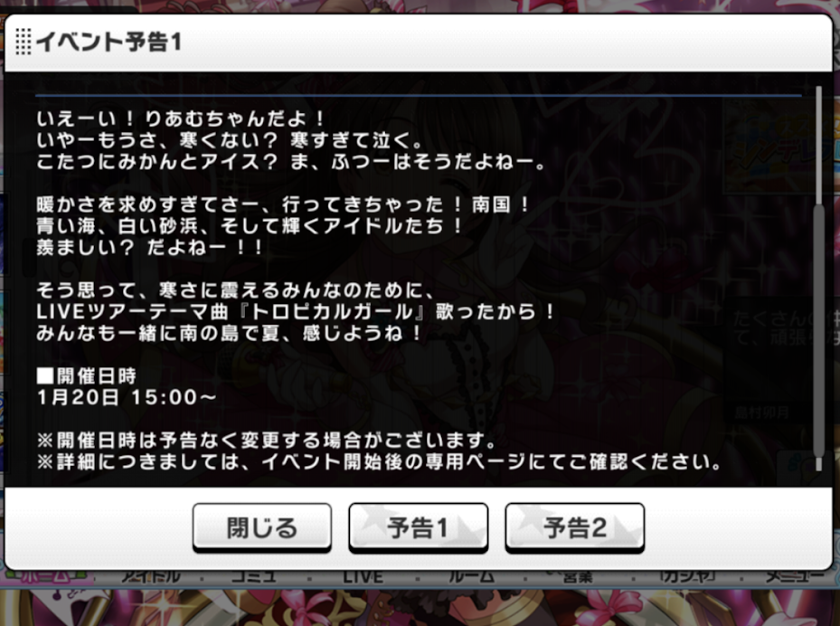Click the イベント予告1 dialog title
840x626 pixels.
109,42
